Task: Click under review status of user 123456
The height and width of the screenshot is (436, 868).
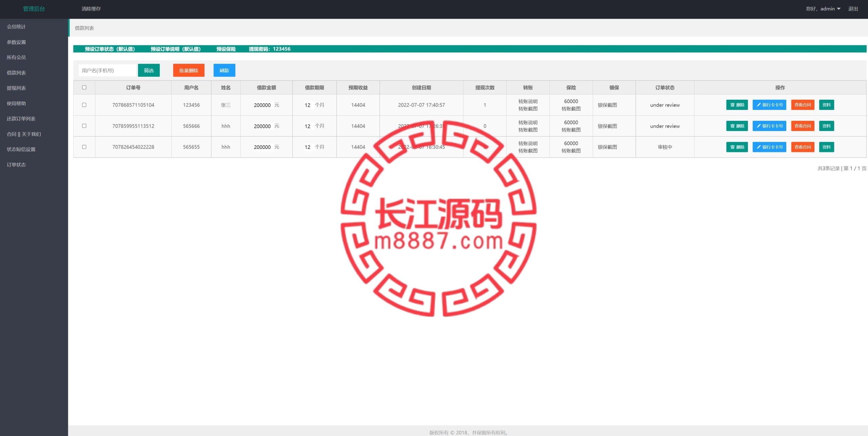Action: [665, 105]
